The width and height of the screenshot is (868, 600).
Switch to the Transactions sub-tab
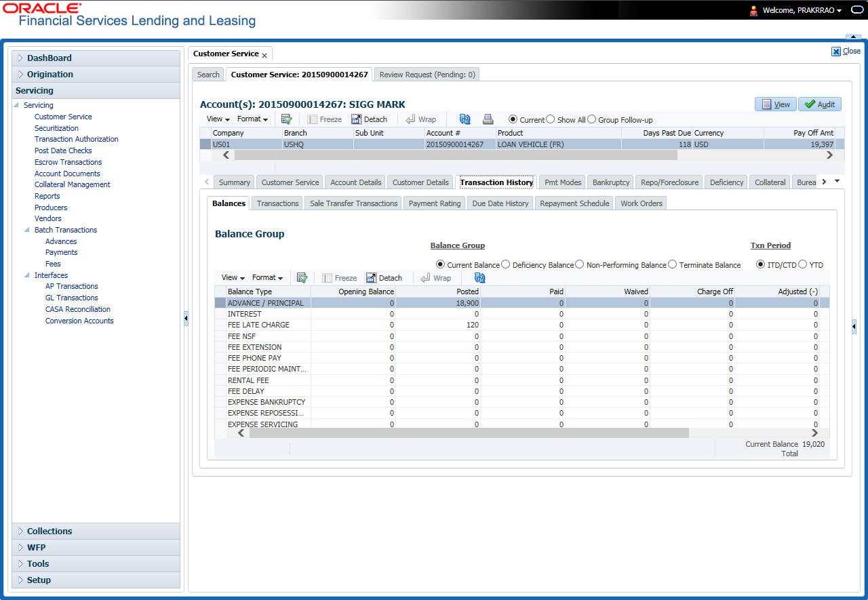tap(277, 203)
